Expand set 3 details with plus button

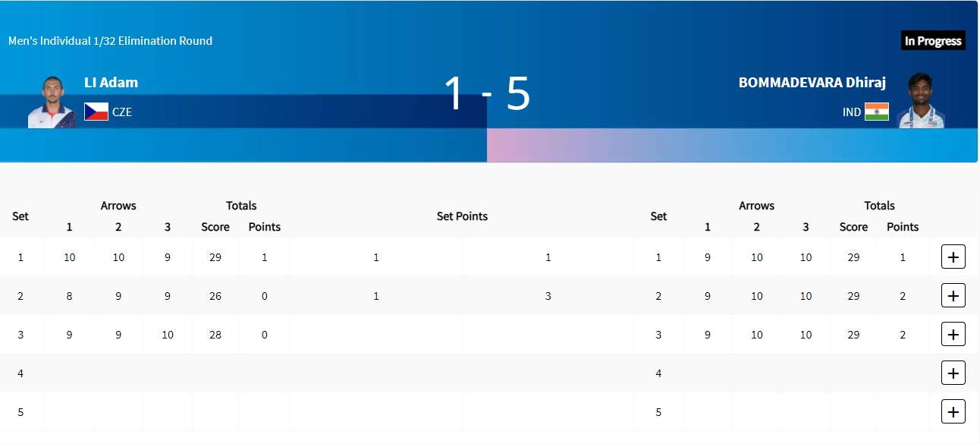point(953,335)
